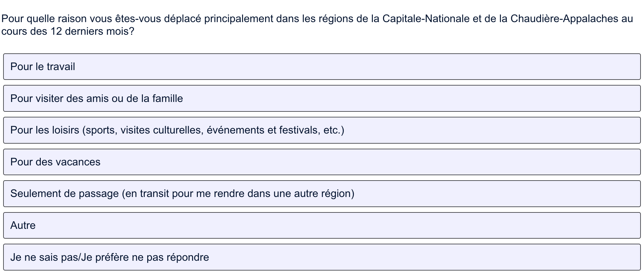644x274 pixels.
Task: Click the option mentioning sports and festivals
Action: 322,130
